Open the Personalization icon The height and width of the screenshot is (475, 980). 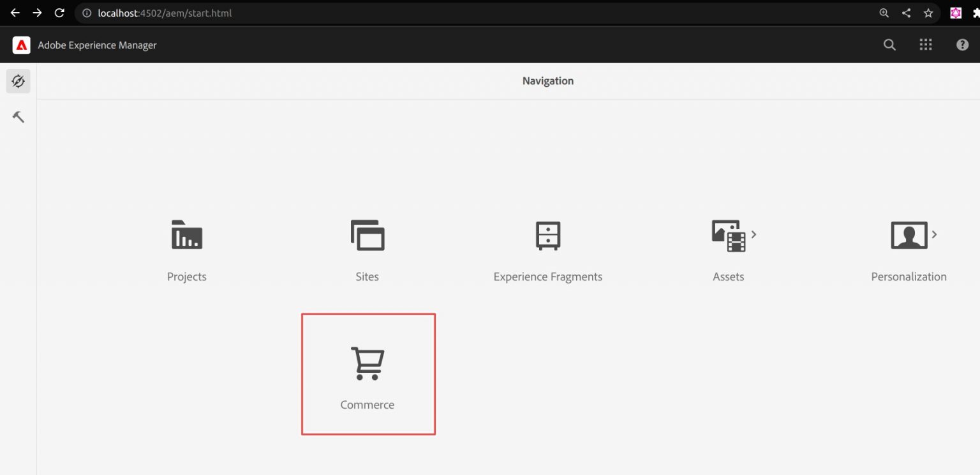[907, 234]
